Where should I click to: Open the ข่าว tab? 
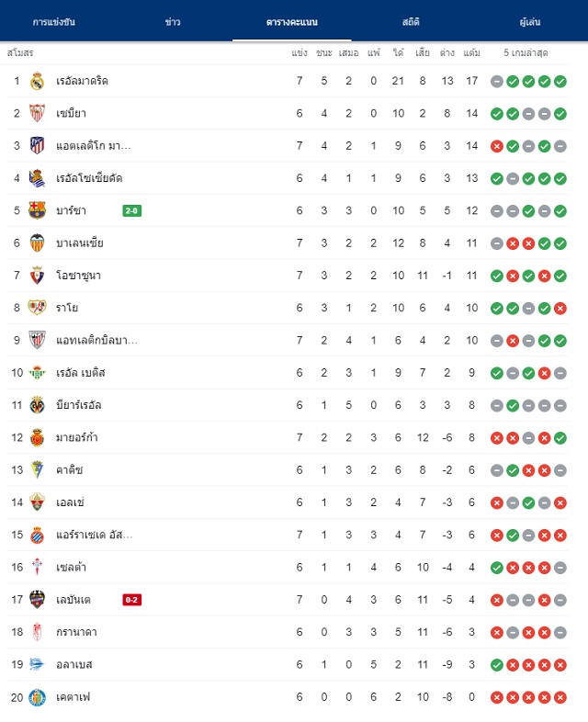click(x=173, y=22)
